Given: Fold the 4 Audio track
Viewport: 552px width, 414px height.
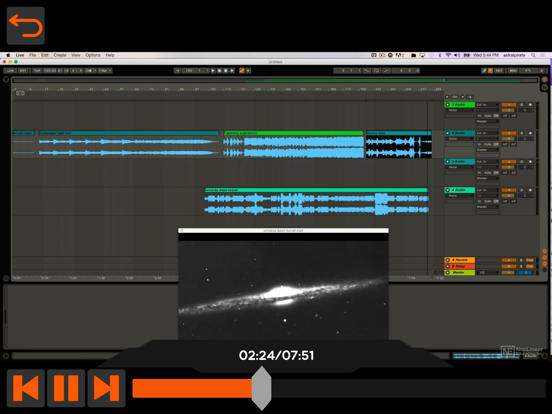Looking at the screenshot, I should click(x=448, y=190).
